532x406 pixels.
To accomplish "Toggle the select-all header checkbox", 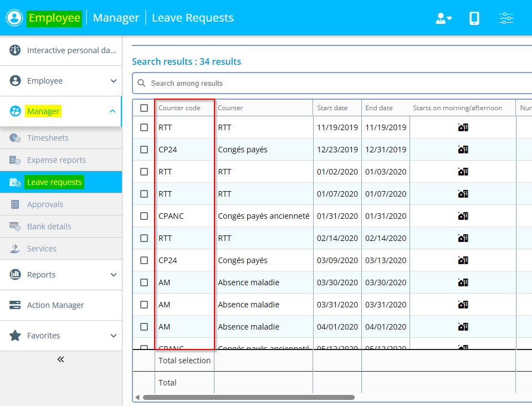I will click(x=144, y=108).
